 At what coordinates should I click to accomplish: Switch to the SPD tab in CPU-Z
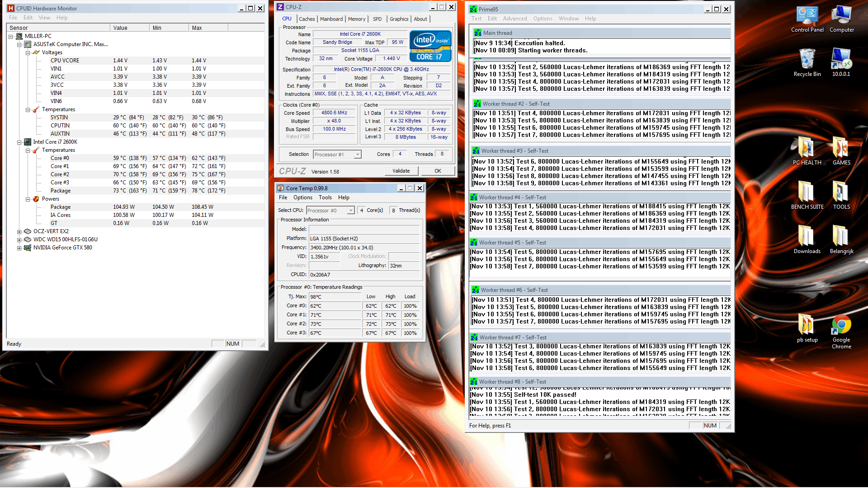tap(377, 19)
